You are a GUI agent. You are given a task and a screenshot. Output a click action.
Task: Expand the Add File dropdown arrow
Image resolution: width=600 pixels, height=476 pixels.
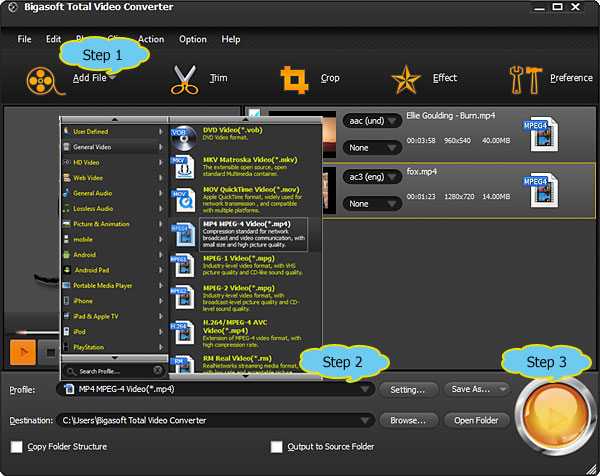pos(112,78)
